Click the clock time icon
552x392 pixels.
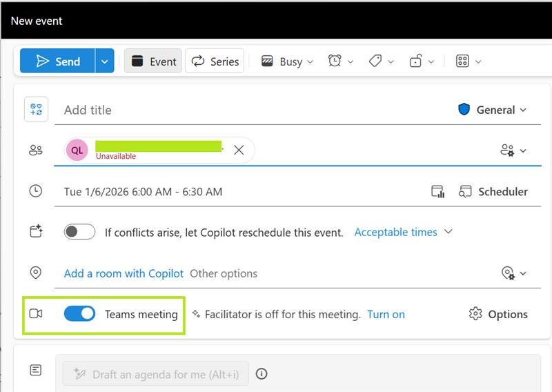(x=36, y=191)
